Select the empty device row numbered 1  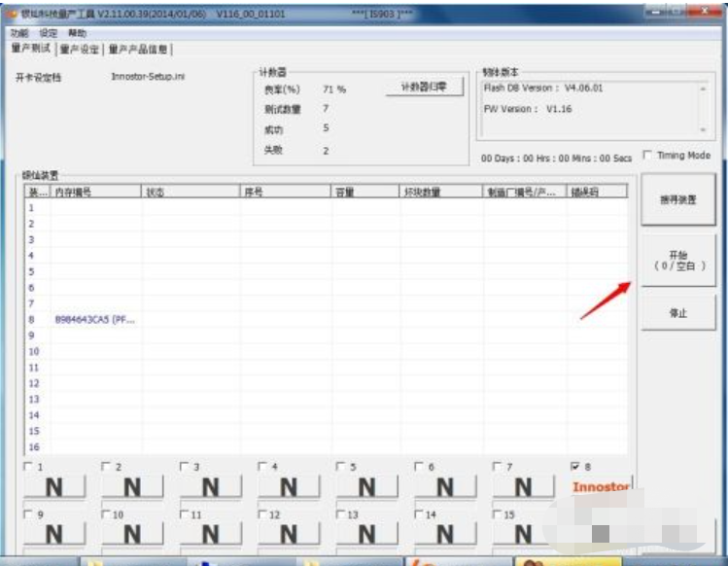point(326,208)
